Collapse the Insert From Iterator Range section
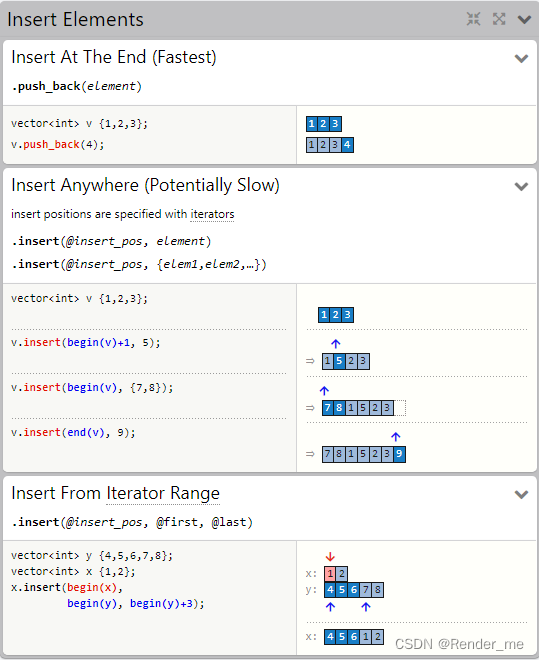The image size is (539, 660). point(521,494)
